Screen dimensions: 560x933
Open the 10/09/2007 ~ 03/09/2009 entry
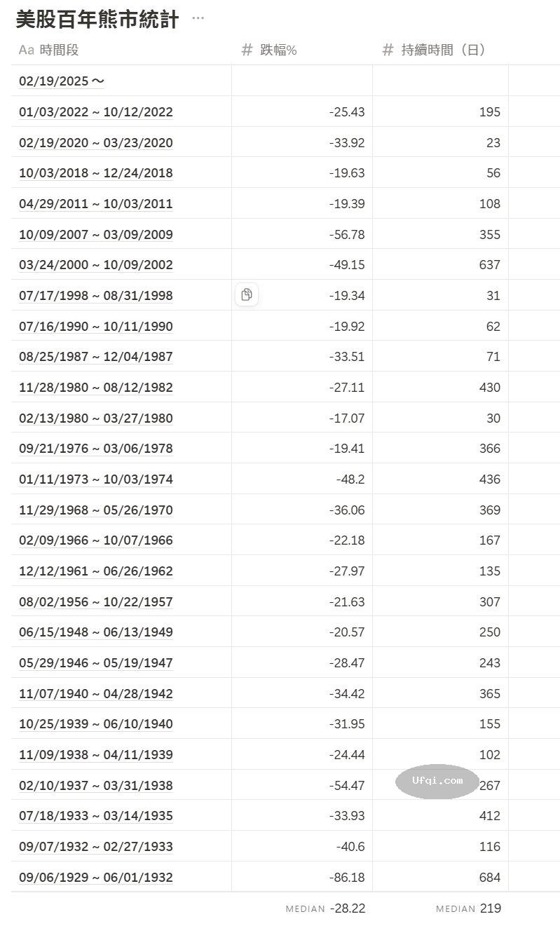click(95, 234)
